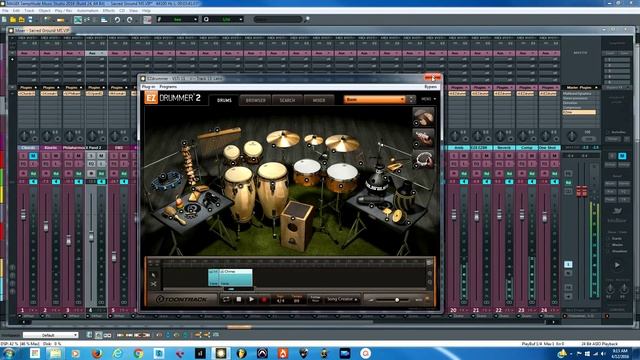Start EZdrummer playback with Play button
Viewport: 640px width, 360px height.
click(x=251, y=299)
